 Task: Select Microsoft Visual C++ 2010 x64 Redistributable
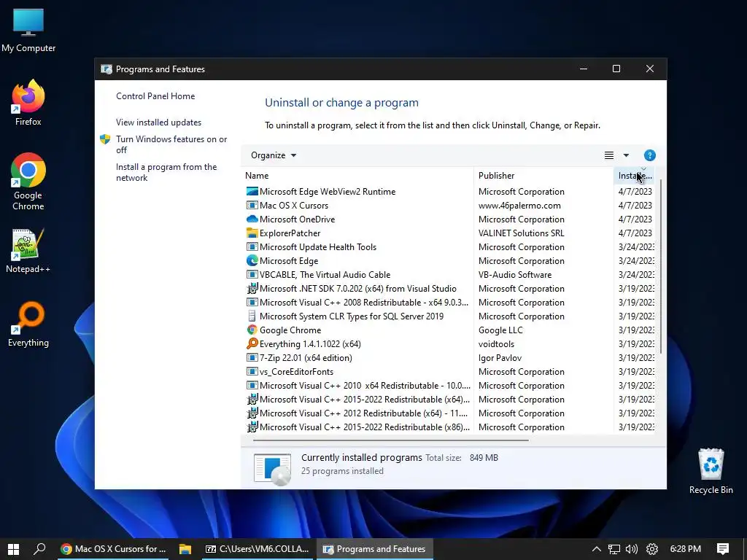449,385
